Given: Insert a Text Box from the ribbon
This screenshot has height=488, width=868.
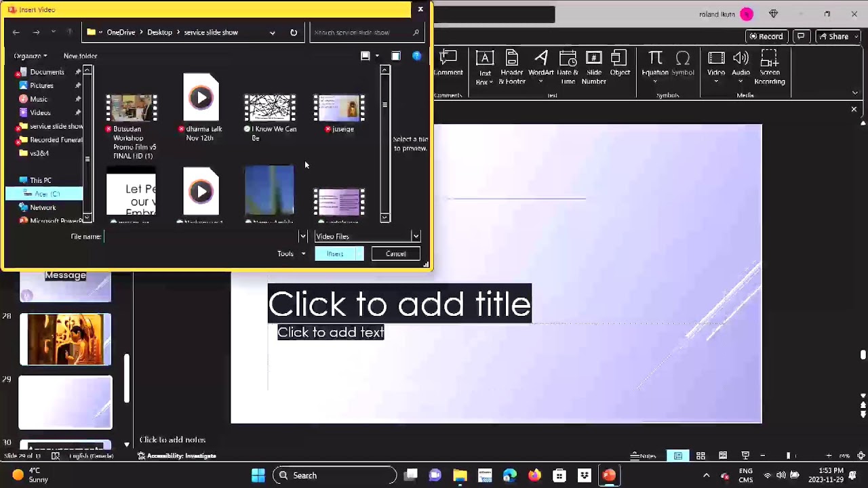Looking at the screenshot, I should pyautogui.click(x=485, y=68).
